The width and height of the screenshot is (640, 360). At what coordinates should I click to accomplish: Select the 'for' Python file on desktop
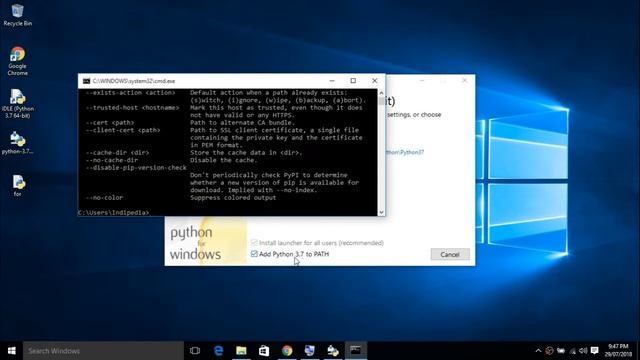18,186
